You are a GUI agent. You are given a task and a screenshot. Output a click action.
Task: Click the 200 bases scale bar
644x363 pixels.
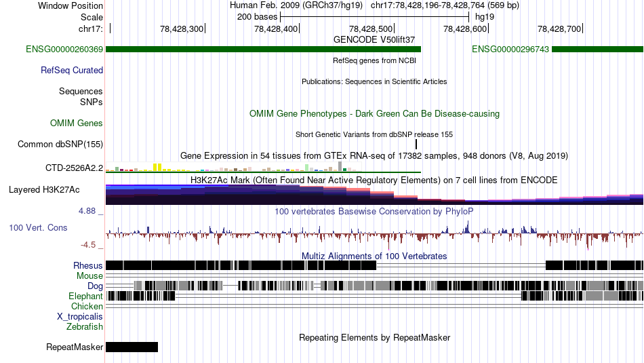coord(374,17)
